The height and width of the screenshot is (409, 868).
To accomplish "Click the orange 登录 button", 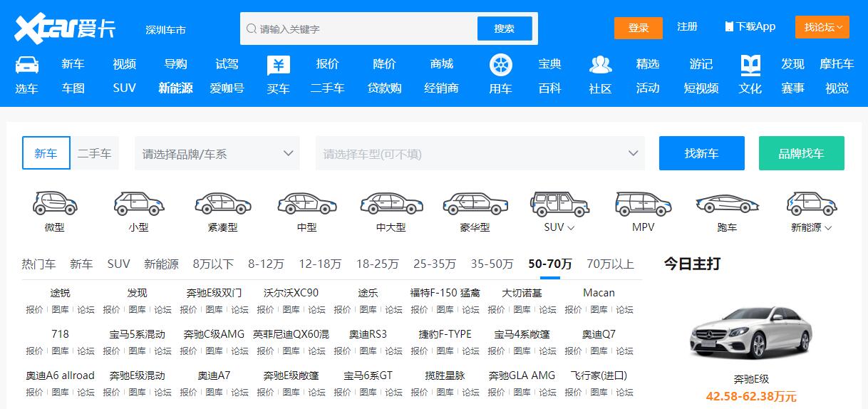I will tap(639, 28).
